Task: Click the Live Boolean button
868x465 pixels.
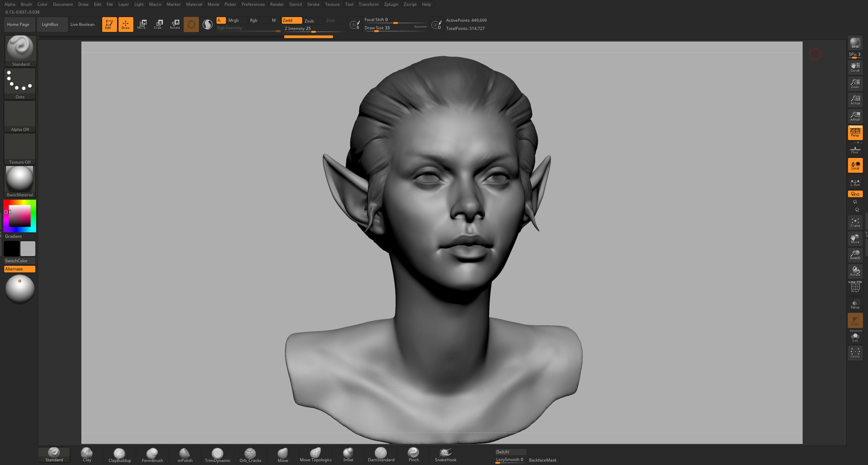Action: [85, 24]
